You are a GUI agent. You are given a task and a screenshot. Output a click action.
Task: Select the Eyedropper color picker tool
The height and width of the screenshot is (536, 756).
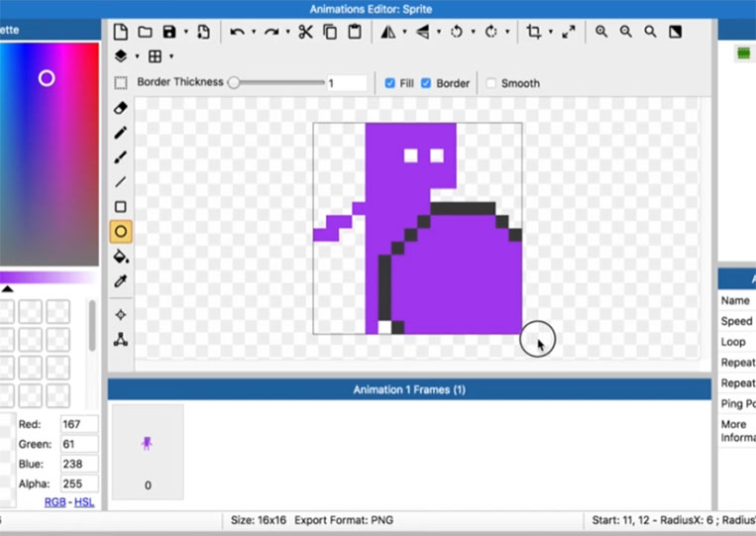coord(121,281)
